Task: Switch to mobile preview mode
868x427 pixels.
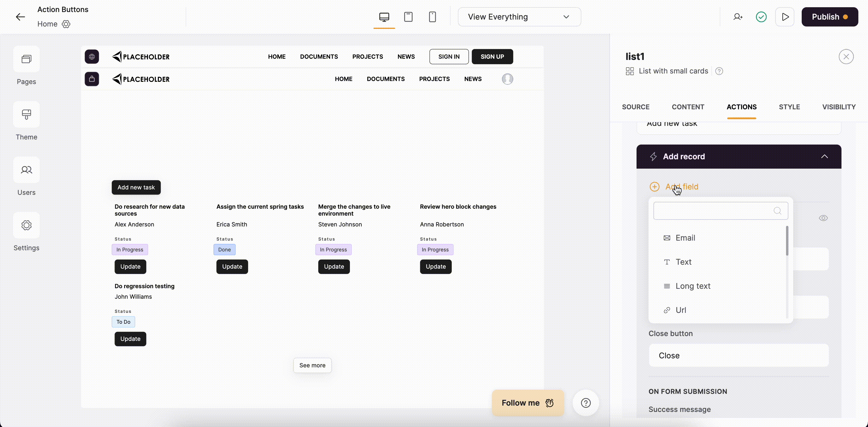Action: coord(432,17)
